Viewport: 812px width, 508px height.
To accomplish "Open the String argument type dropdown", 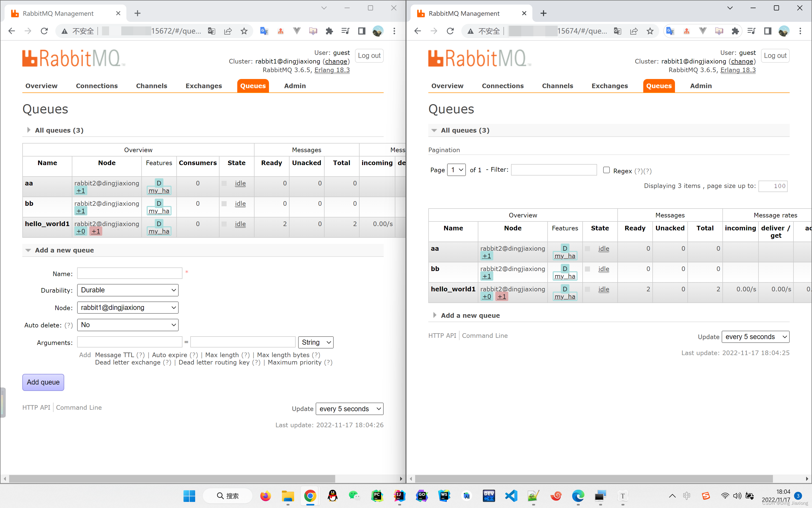I will tap(316, 342).
